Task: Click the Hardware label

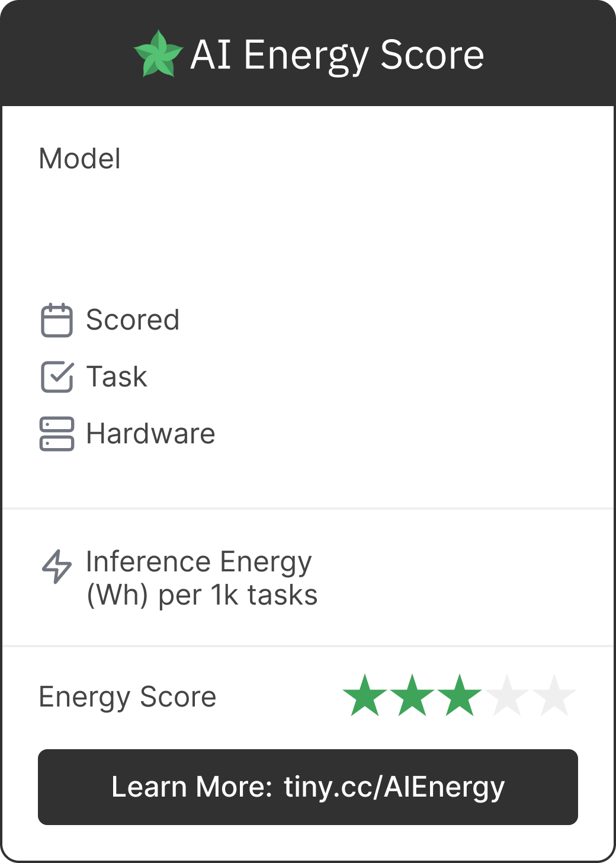Action: [150, 434]
